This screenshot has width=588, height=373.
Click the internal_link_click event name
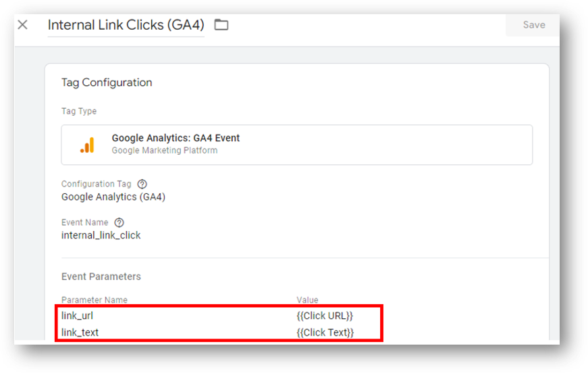click(101, 235)
